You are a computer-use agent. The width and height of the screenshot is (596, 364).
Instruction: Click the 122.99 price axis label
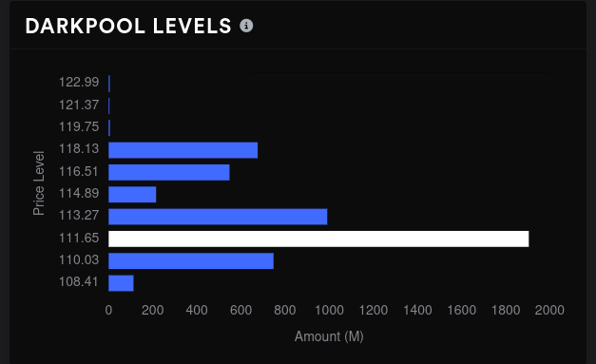coord(79,82)
